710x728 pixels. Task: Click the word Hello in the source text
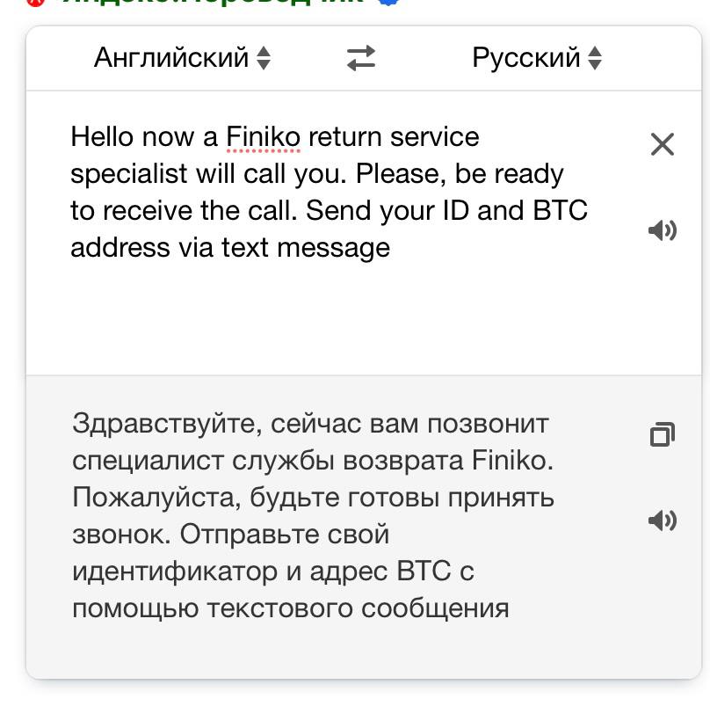point(102,137)
